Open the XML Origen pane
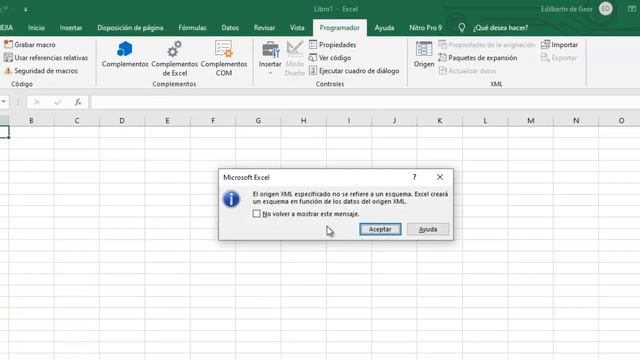This screenshot has width=640, height=360. [x=424, y=54]
